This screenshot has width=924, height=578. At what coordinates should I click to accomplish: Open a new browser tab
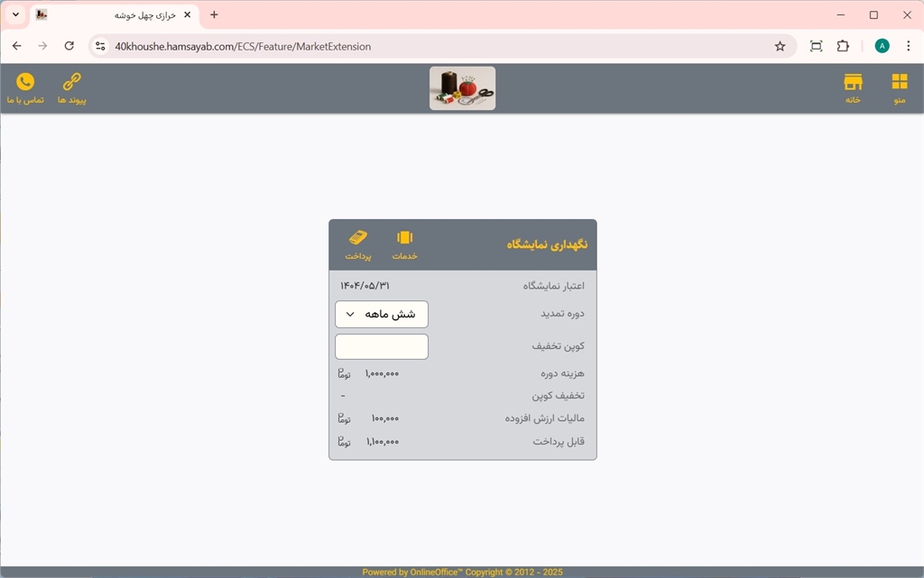(x=214, y=15)
